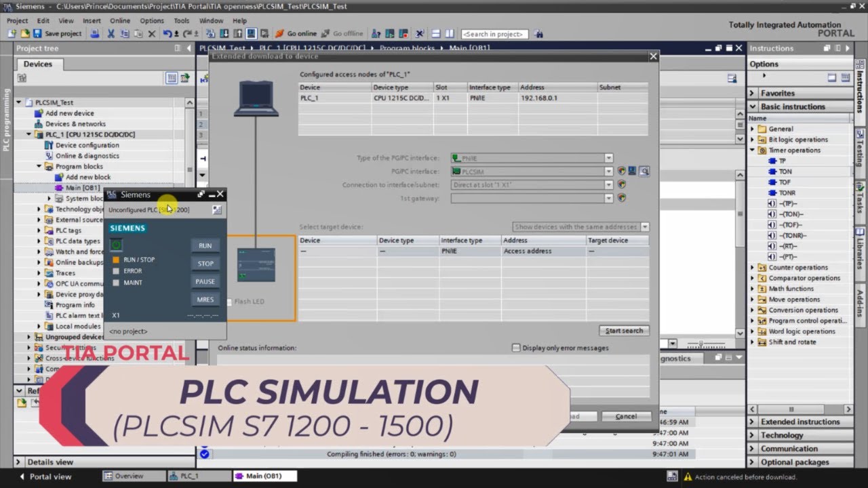Click the shield icon beside Connection to interface/subnet

(x=622, y=184)
